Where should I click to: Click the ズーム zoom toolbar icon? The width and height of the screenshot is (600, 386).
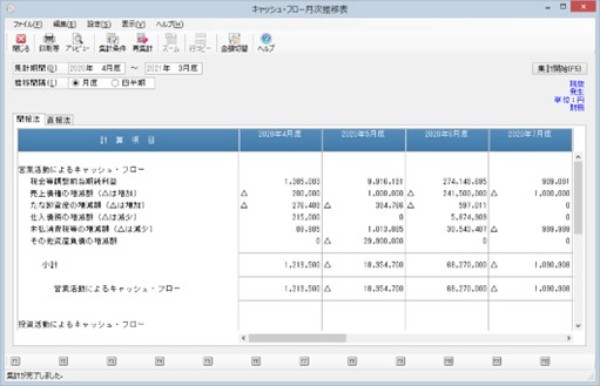(x=171, y=42)
